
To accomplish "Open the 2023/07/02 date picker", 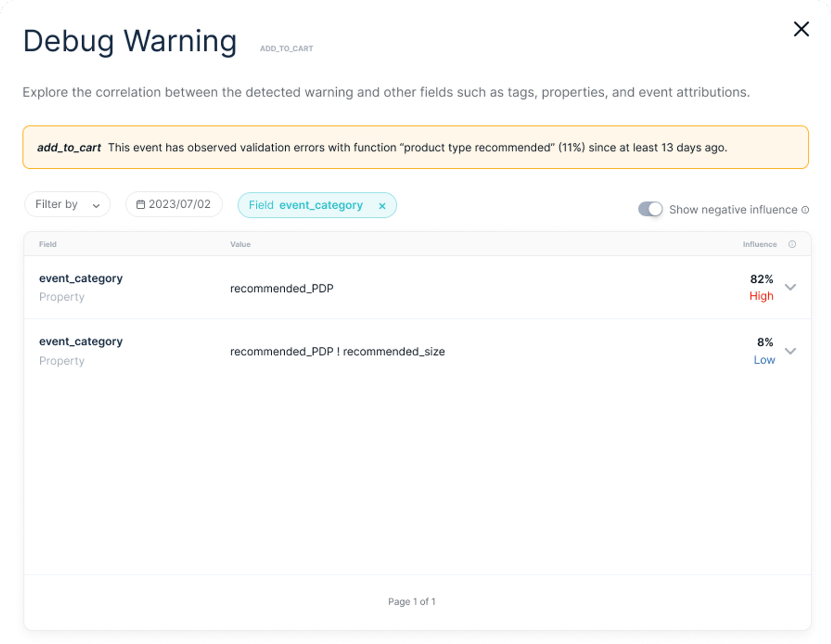I will 174,204.
